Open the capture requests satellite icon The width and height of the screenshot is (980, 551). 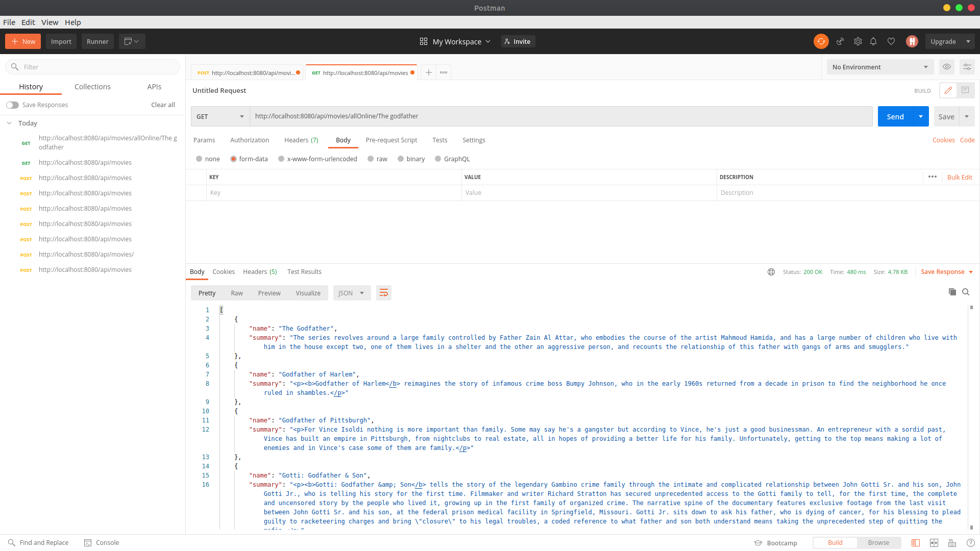pos(840,41)
